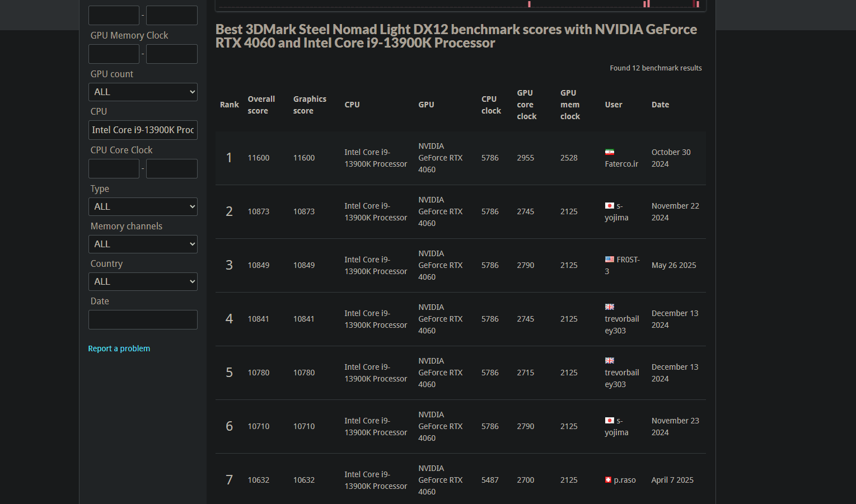Screen dimensions: 856x504
Task: Click the UK flag in the rank 4 row
Action: point(610,307)
